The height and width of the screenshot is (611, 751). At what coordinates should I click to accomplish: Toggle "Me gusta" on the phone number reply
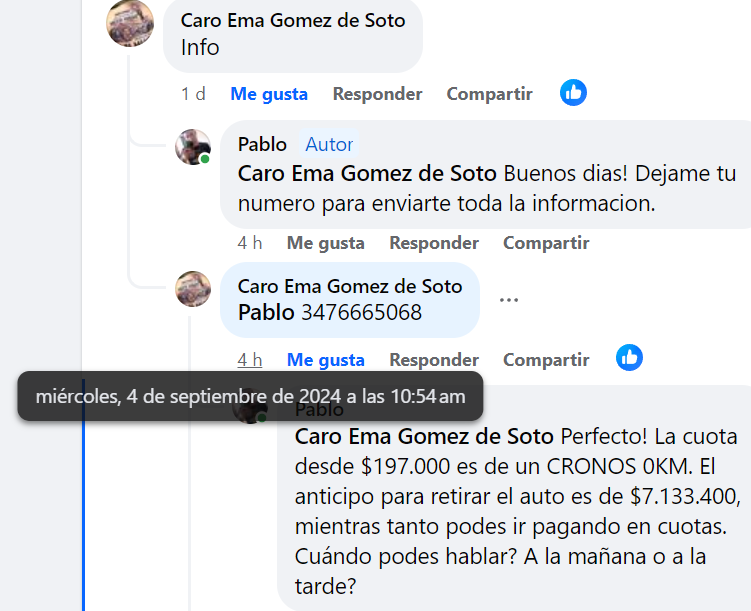point(326,360)
